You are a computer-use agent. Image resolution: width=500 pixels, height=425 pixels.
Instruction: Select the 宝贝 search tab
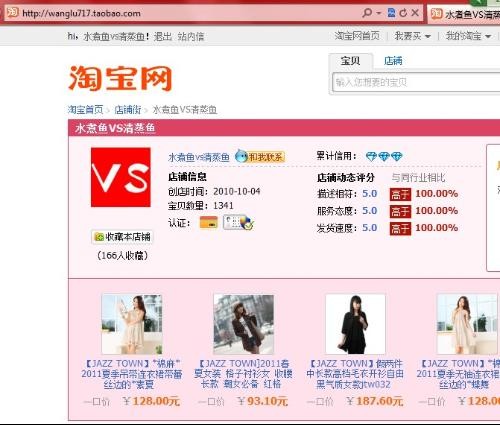350,61
